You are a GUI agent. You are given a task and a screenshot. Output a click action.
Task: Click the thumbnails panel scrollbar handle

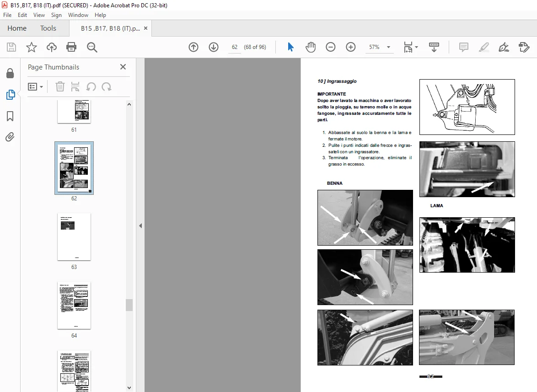point(129,305)
